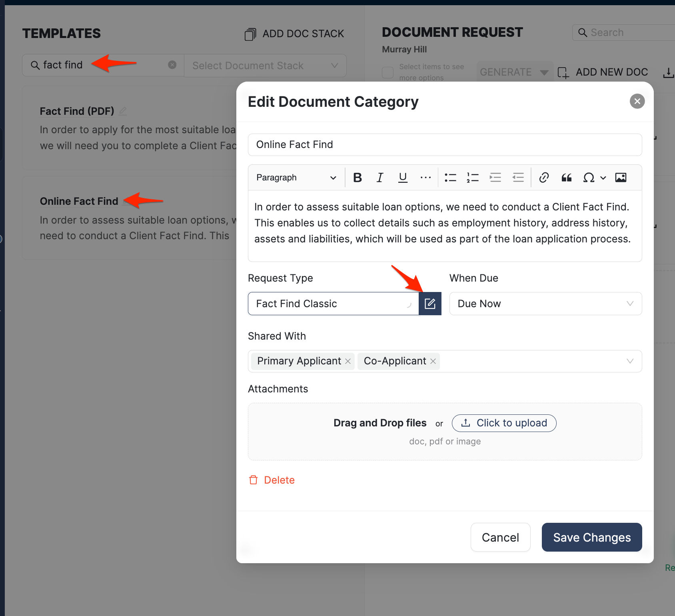Open the Request Type edit icon
This screenshot has height=616, width=675.
[430, 304]
